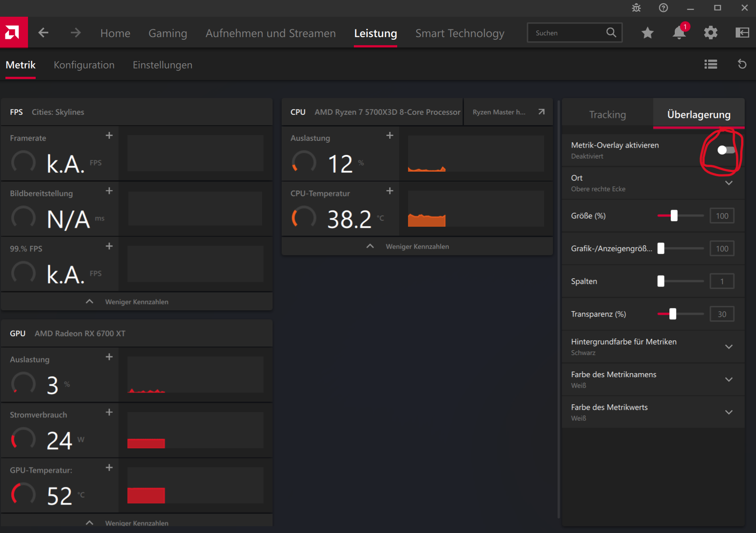Click the GPU Auslastung graph
Image resolution: width=756 pixels, height=533 pixels.
click(195, 374)
